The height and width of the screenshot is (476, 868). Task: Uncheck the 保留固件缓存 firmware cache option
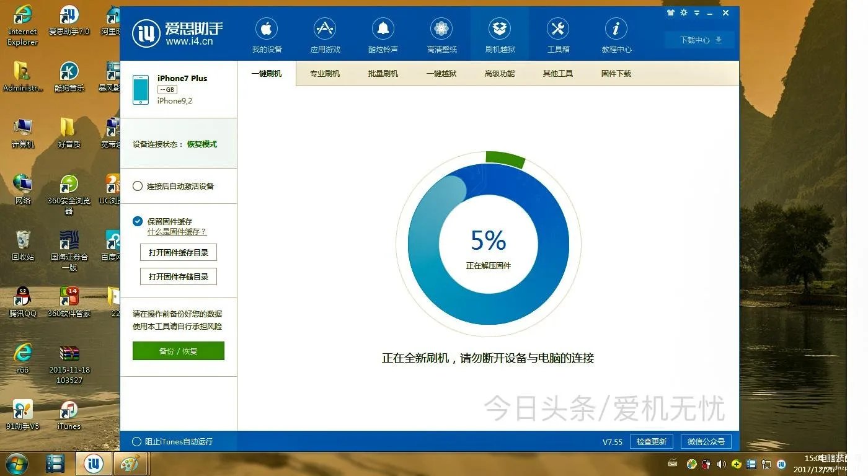137,221
